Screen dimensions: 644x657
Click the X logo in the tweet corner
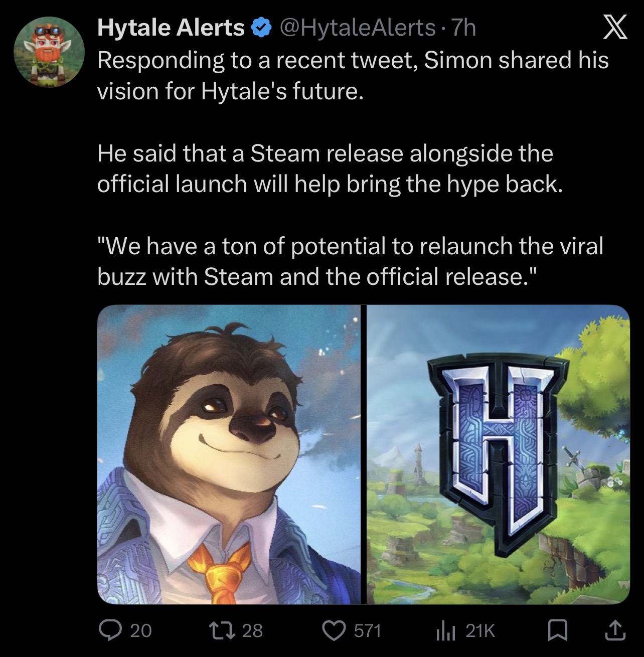(614, 28)
